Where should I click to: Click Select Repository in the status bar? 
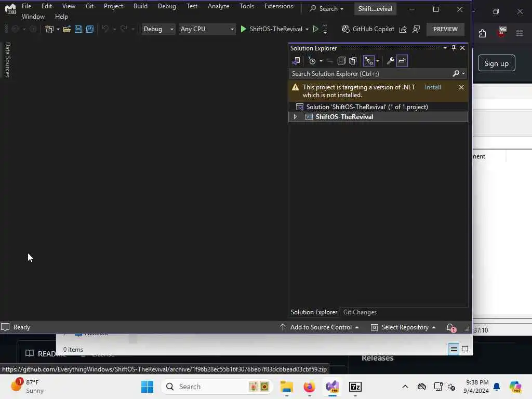click(x=403, y=327)
